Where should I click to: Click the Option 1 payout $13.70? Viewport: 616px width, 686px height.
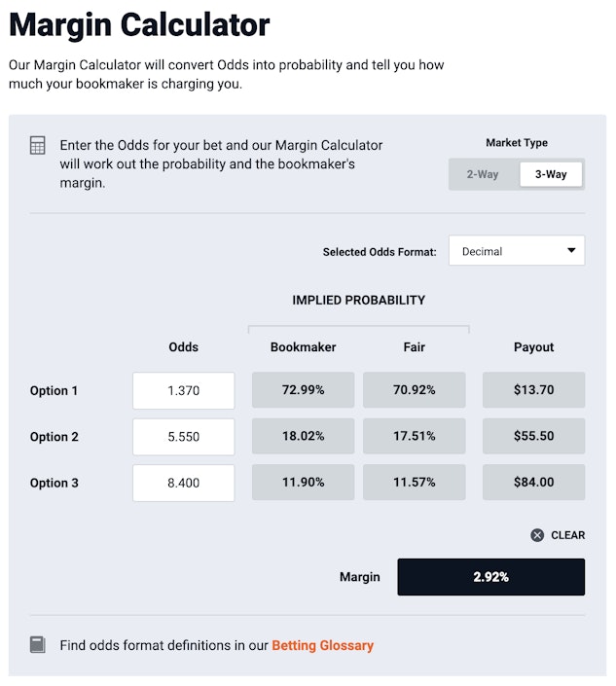533,390
